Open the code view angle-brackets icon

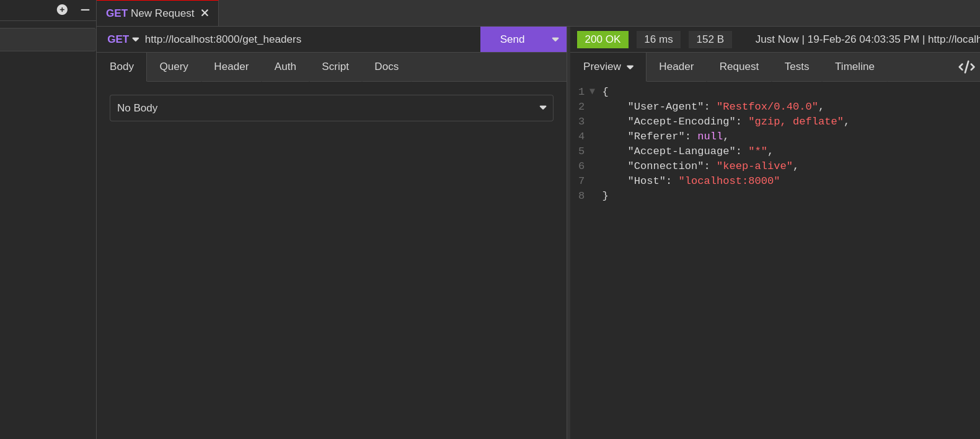pos(966,67)
